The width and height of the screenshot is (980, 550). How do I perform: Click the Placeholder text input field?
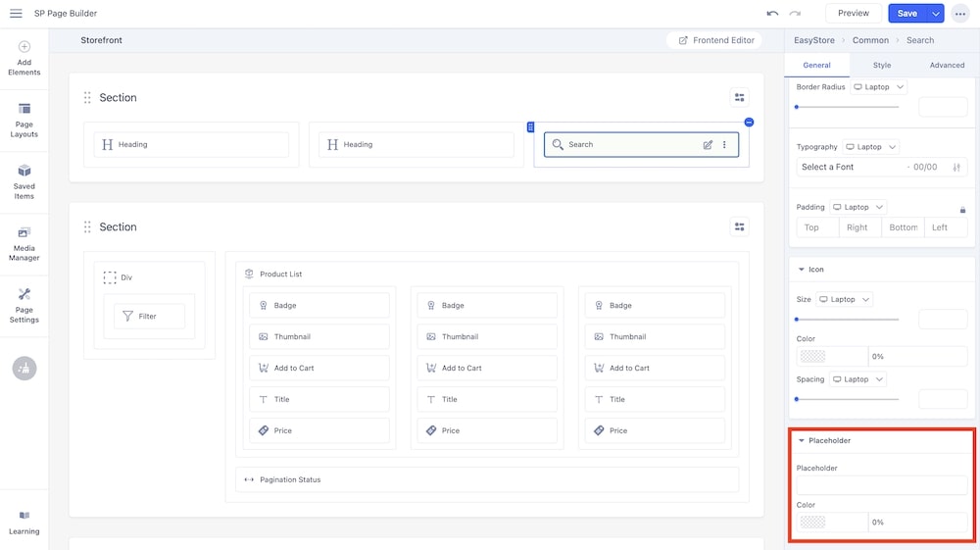point(881,485)
